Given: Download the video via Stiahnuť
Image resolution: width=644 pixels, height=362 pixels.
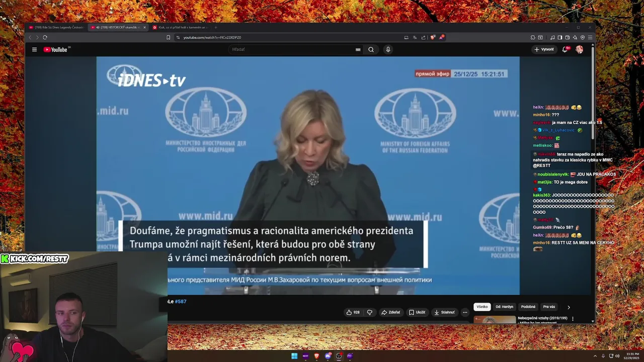Looking at the screenshot, I should [444, 312].
